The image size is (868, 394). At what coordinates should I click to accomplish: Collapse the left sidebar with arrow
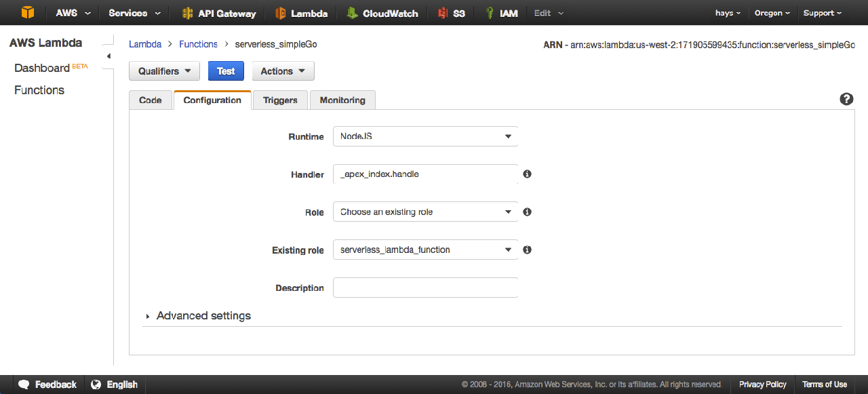(108, 56)
